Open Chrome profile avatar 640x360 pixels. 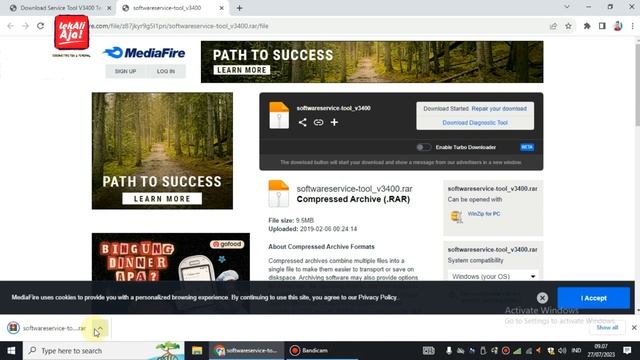click(618, 26)
